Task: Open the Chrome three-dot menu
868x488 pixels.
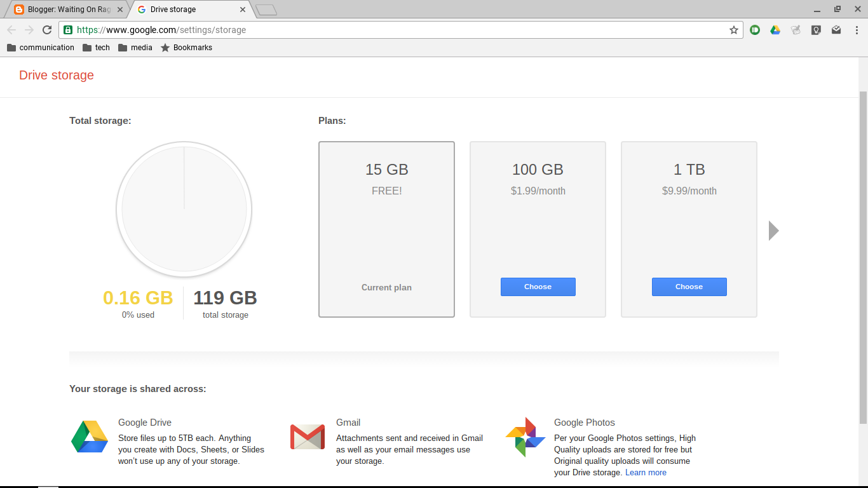Action: [857, 30]
